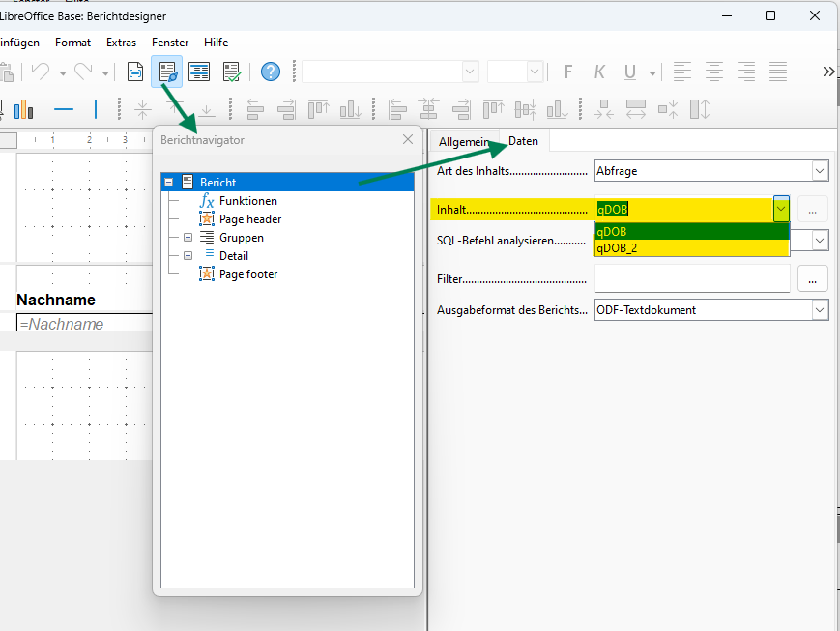The image size is (840, 631).
Task: Click the Italic formatting icon
Action: click(x=599, y=72)
